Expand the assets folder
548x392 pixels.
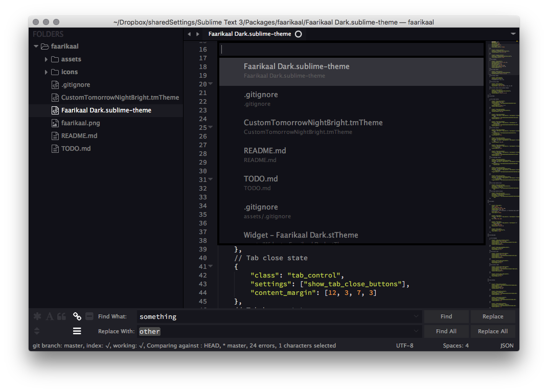click(46, 59)
